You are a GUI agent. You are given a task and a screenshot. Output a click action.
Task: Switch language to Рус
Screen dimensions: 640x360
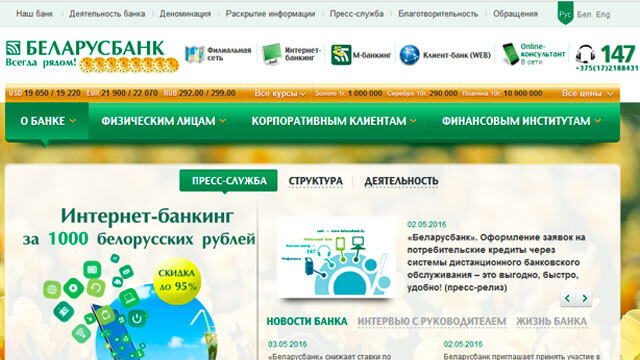(565, 14)
